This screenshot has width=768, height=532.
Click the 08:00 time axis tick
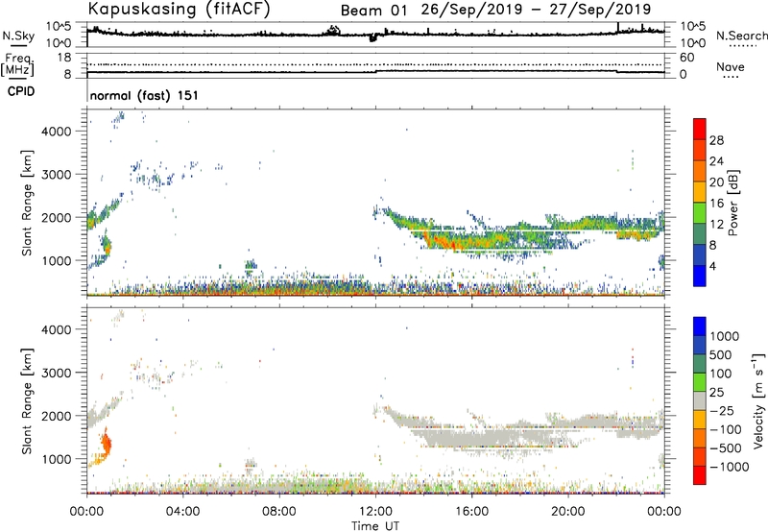[x=279, y=512]
